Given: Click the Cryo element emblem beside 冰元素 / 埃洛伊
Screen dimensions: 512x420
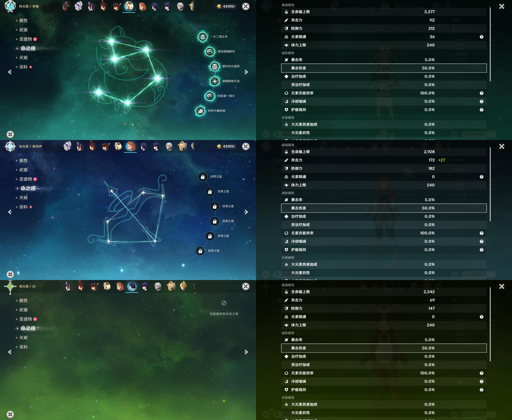Looking at the screenshot, I should [x=10, y=146].
